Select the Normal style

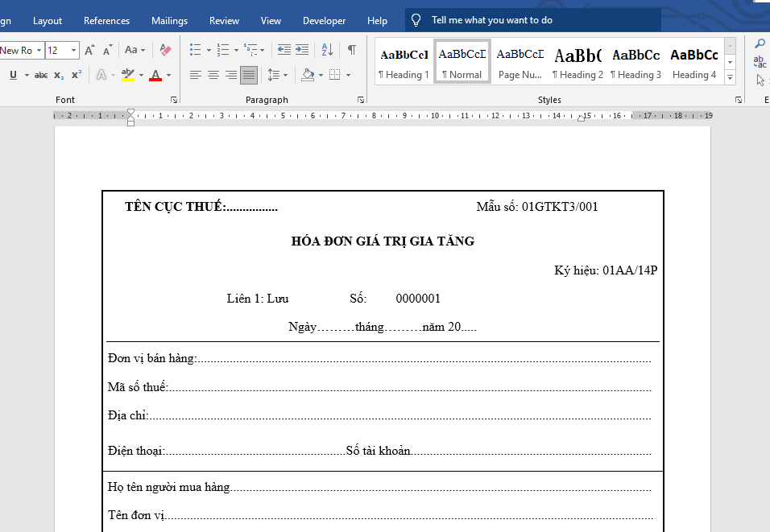pos(462,62)
